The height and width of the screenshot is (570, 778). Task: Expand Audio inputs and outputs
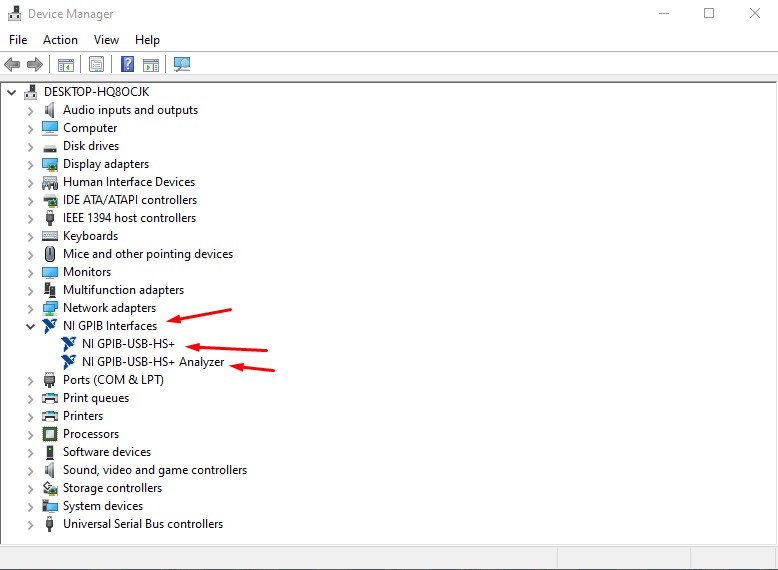click(x=30, y=111)
